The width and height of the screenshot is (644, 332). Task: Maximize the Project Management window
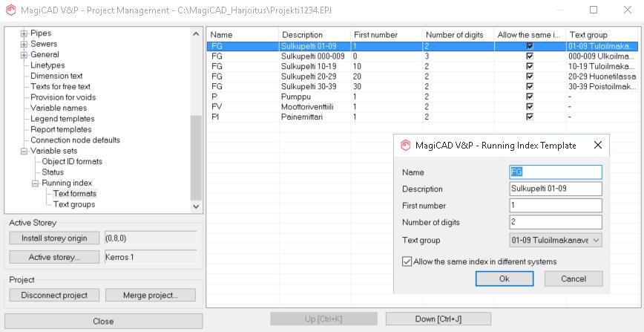593,10
